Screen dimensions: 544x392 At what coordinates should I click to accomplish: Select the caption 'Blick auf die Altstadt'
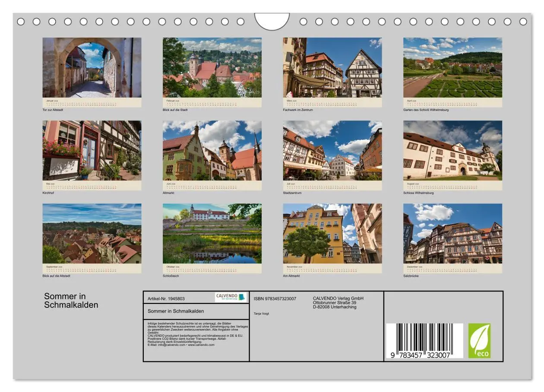56,276
